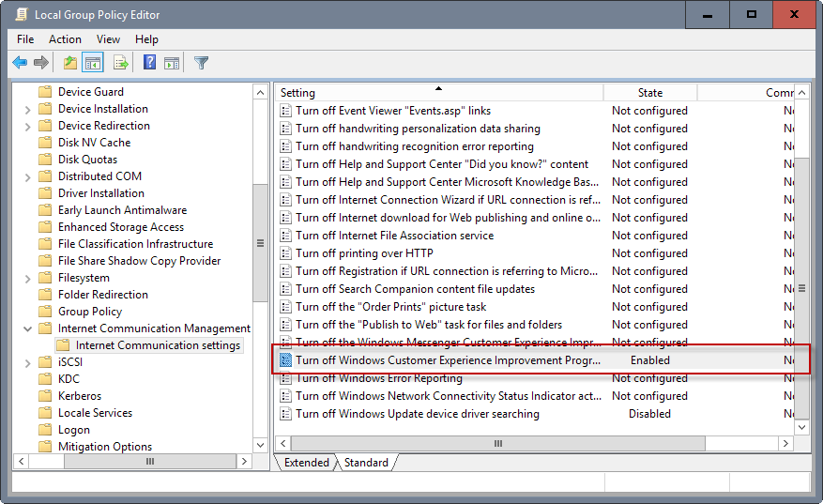Image resolution: width=823 pixels, height=504 pixels.
Task: Click the Local Group Policy Editor title icon
Action: point(22,14)
